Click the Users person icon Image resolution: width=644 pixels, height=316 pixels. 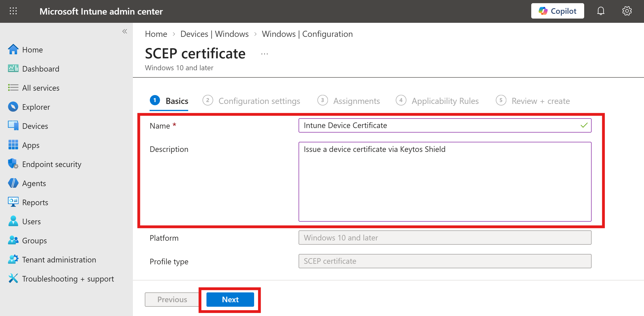(13, 221)
